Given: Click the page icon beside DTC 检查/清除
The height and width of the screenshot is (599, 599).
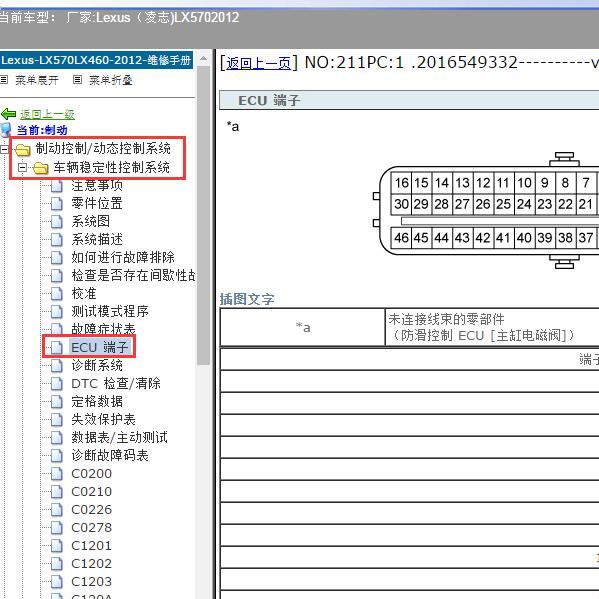Looking at the screenshot, I should (x=57, y=384).
